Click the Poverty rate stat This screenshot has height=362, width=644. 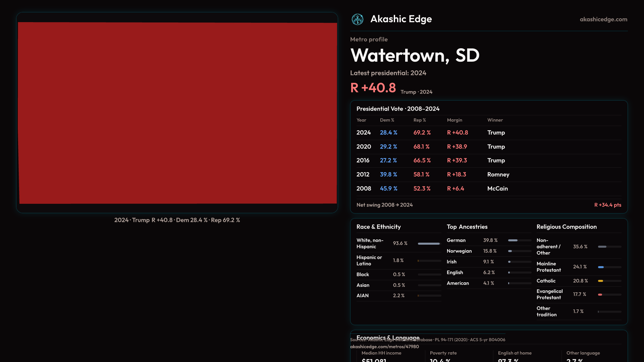click(x=443, y=353)
